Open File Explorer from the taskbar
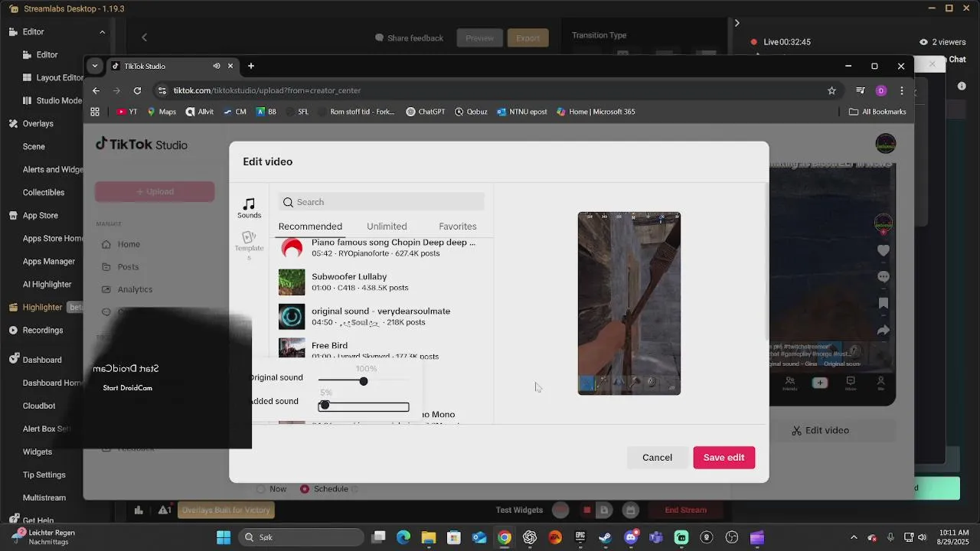980x551 pixels. pyautogui.click(x=429, y=537)
